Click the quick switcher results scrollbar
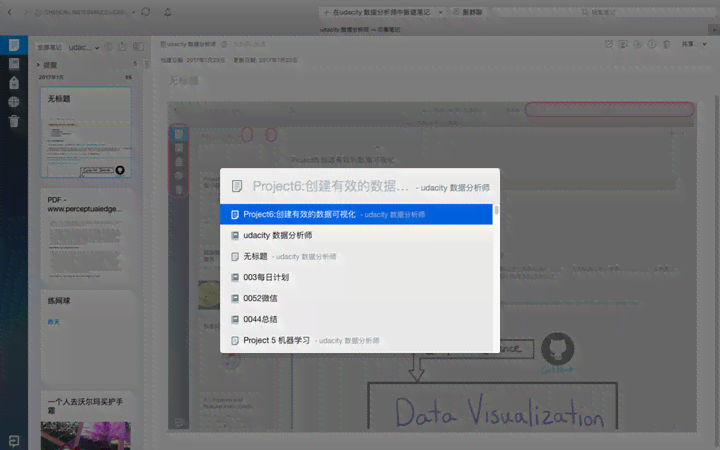Image resolution: width=720 pixels, height=450 pixels. coord(496,210)
